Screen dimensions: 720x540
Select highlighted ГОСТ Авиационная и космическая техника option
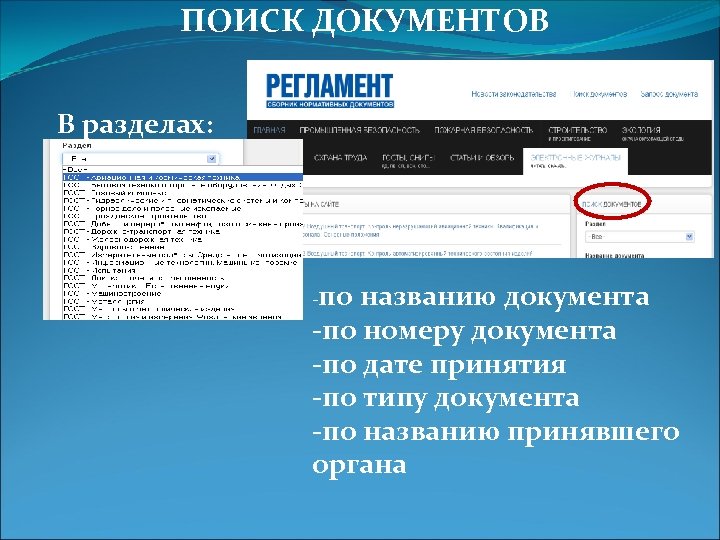(x=182, y=177)
